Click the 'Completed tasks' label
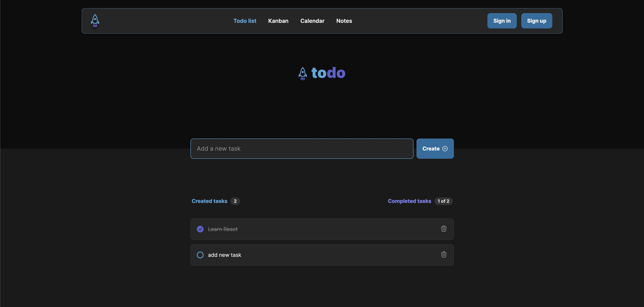Screen dimensions: 644x307 tap(409, 201)
